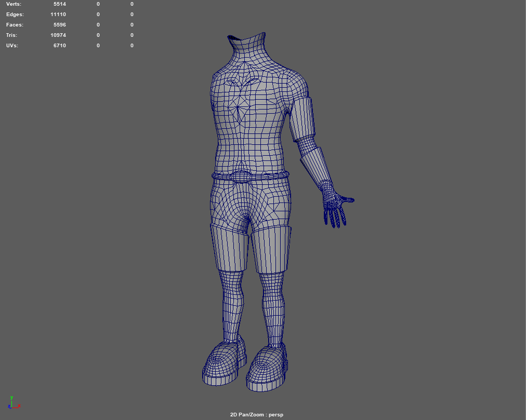Screen dimensions: 526x420
Task: Click the crotch area of the shorts
Action: [x=244, y=213]
